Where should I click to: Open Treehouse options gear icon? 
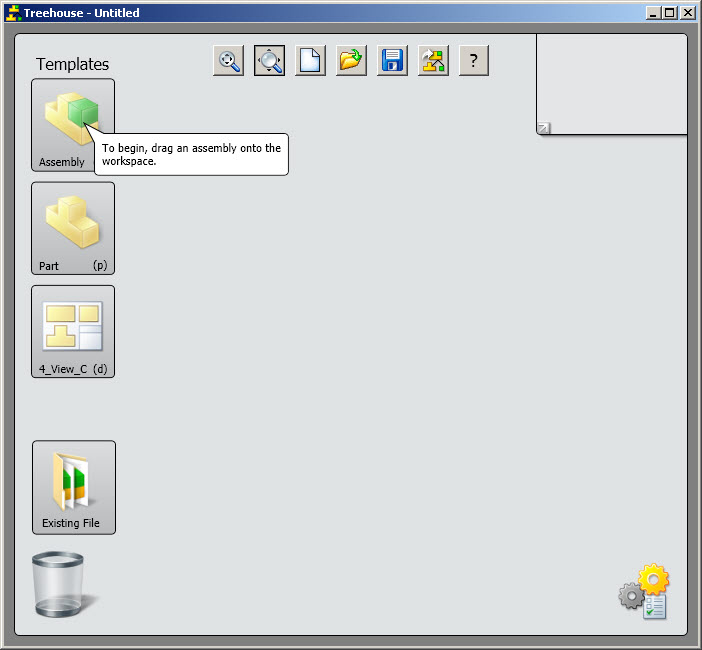(644, 591)
